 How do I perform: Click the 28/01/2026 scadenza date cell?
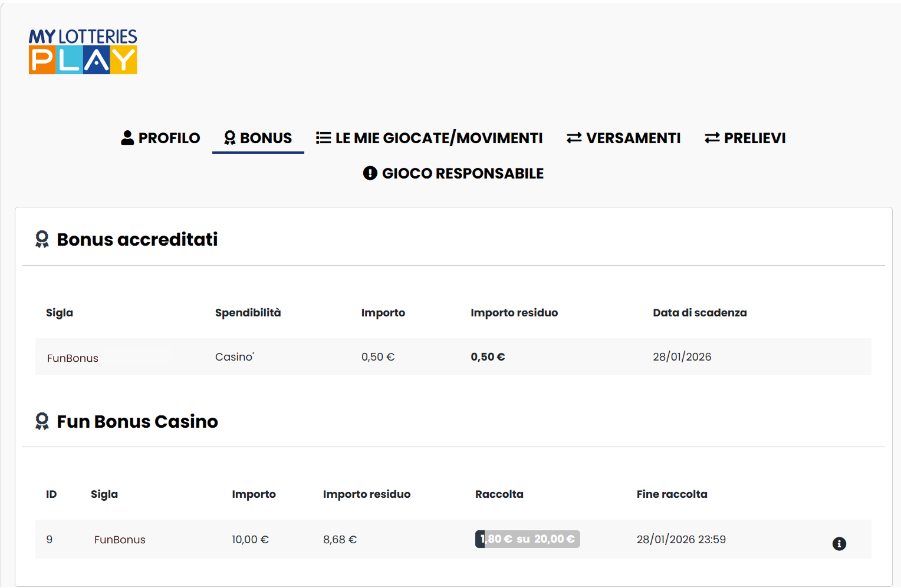[x=682, y=356]
